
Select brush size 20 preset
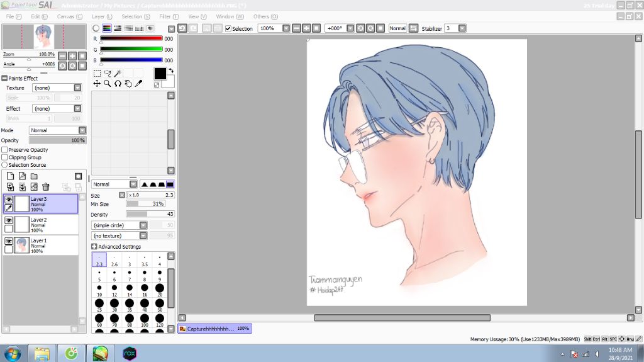coord(160,290)
